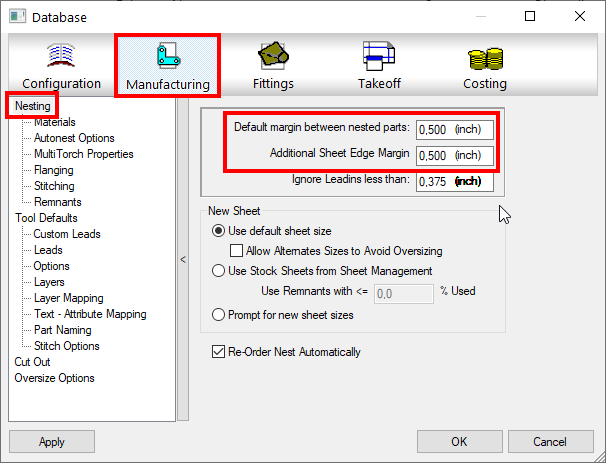Open the Flanging settings
The image size is (606, 463).
54,170
